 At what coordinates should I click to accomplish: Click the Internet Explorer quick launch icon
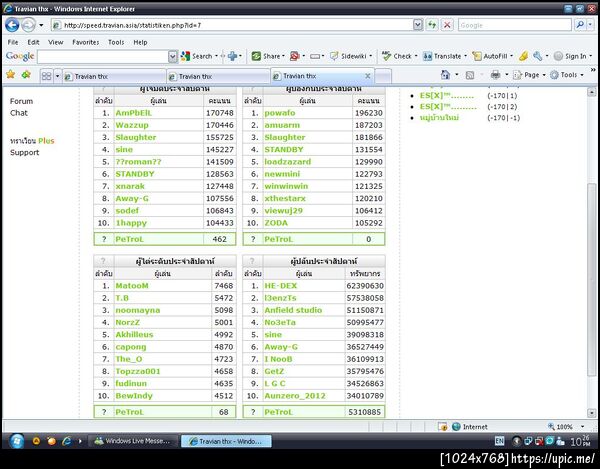67,441
